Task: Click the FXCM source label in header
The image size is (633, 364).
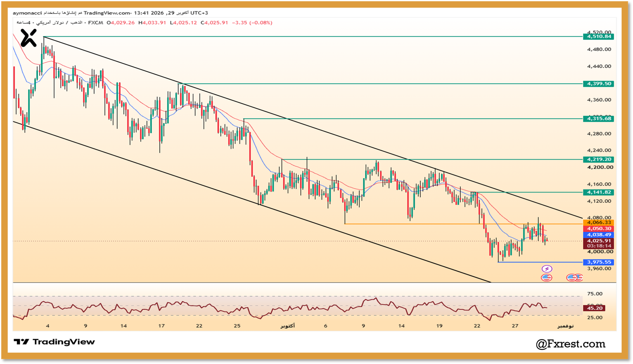Action: [x=95, y=23]
